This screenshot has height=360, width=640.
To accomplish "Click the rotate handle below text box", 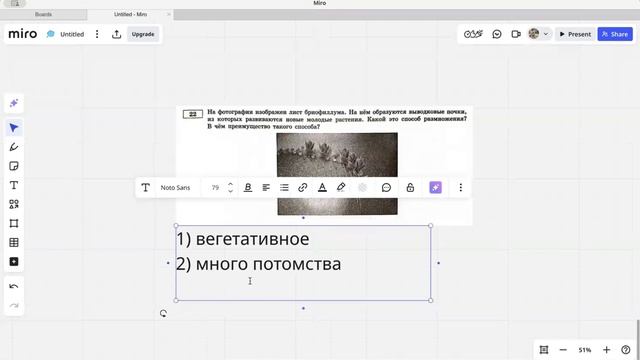I will tap(163, 313).
